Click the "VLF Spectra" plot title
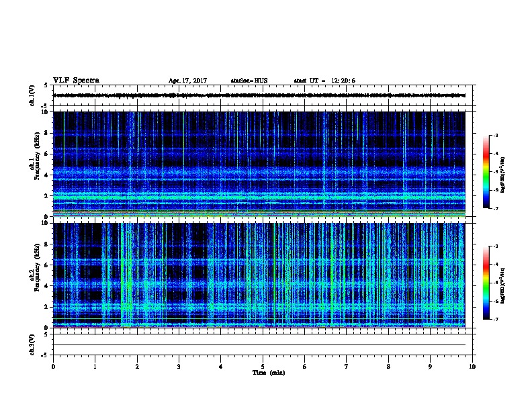The image size is (532, 411). [x=76, y=81]
